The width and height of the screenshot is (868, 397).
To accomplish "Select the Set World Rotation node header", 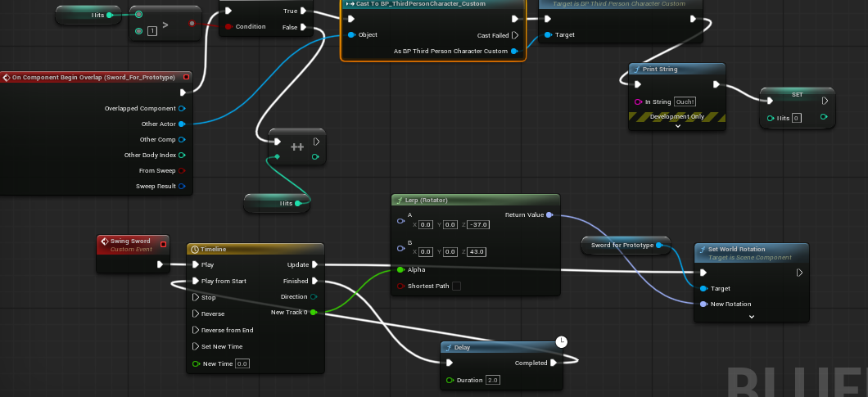I will [751, 252].
